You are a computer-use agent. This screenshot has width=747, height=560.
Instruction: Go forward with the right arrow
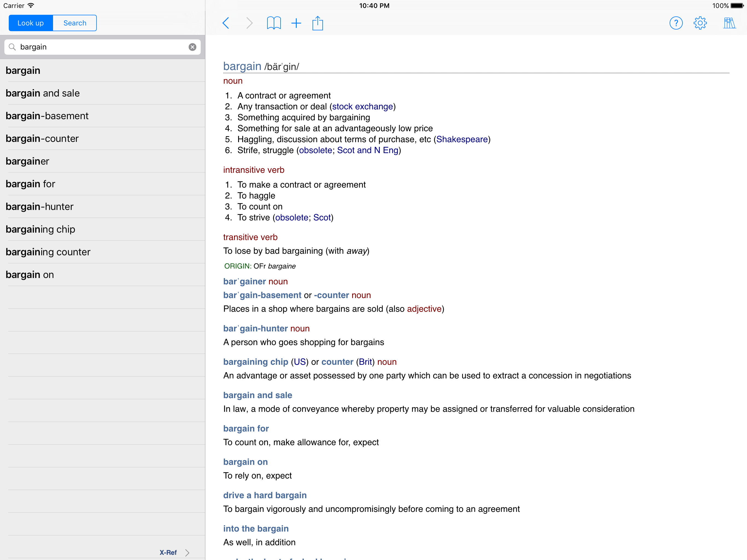click(249, 23)
